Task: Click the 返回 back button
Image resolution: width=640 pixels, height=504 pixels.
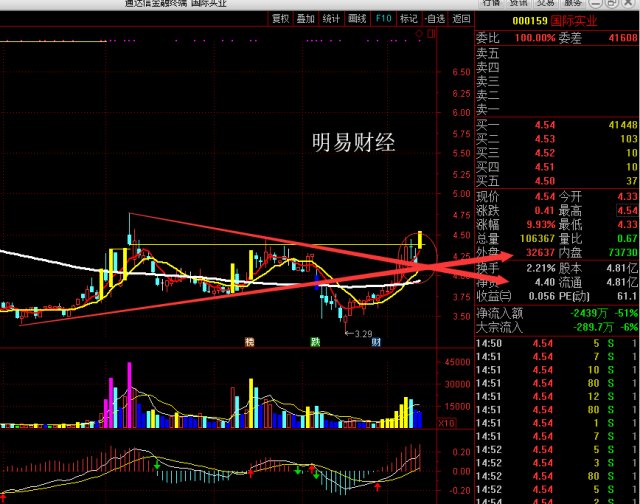Action: point(461,18)
